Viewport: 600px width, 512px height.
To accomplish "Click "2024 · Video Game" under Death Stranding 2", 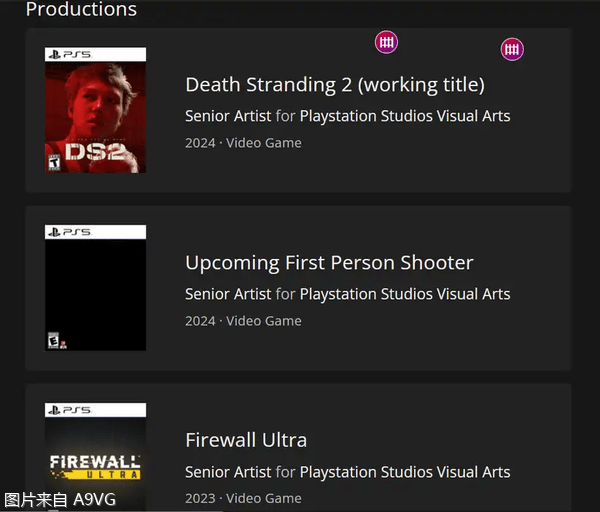I will coord(243,143).
